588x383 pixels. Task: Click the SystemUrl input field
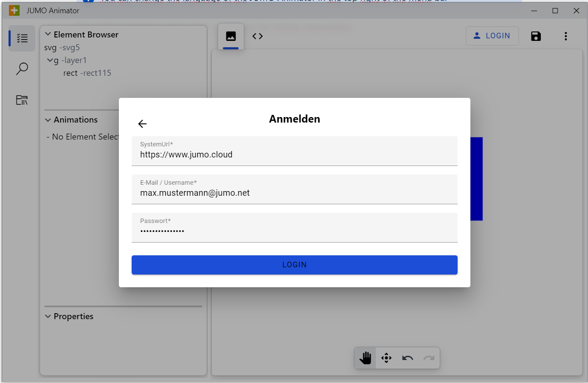[294, 154]
